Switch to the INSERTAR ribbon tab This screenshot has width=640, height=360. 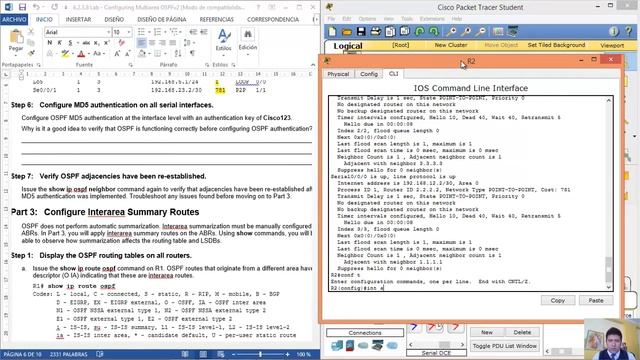pyautogui.click(x=78, y=19)
